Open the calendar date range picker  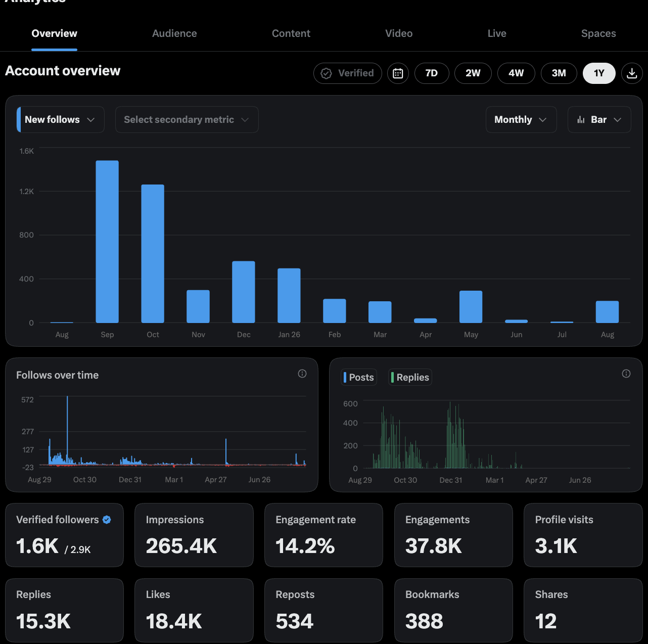398,73
